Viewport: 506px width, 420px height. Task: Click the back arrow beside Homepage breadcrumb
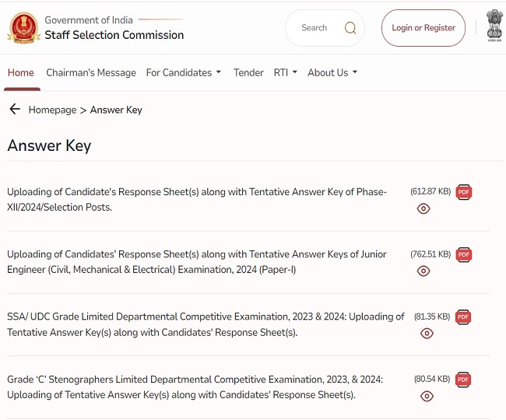tap(15, 110)
